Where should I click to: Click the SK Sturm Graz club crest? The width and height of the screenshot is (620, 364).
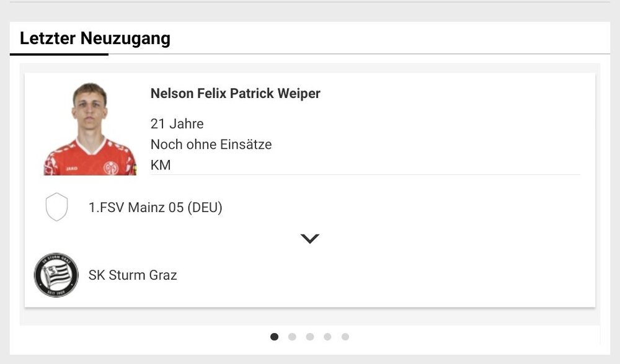(56, 275)
